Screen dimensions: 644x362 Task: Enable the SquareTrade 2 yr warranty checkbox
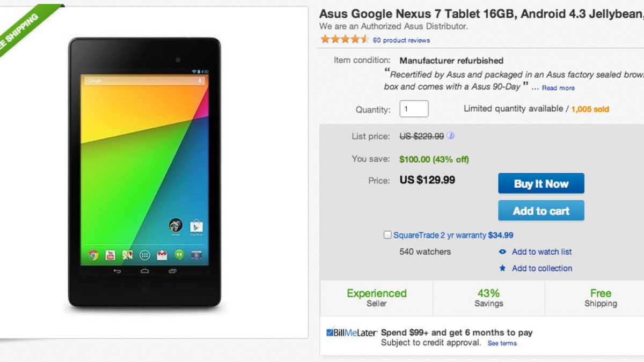pos(387,235)
